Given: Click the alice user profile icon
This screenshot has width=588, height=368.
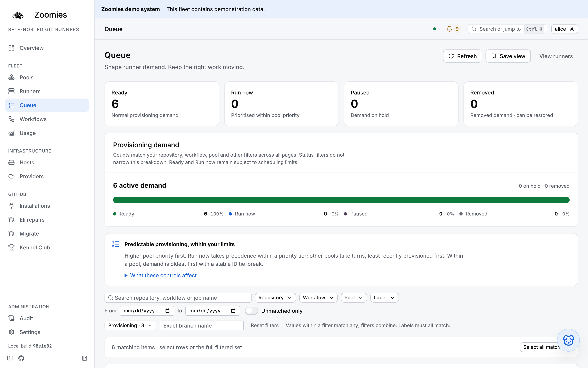Looking at the screenshot, I should click(x=572, y=29).
